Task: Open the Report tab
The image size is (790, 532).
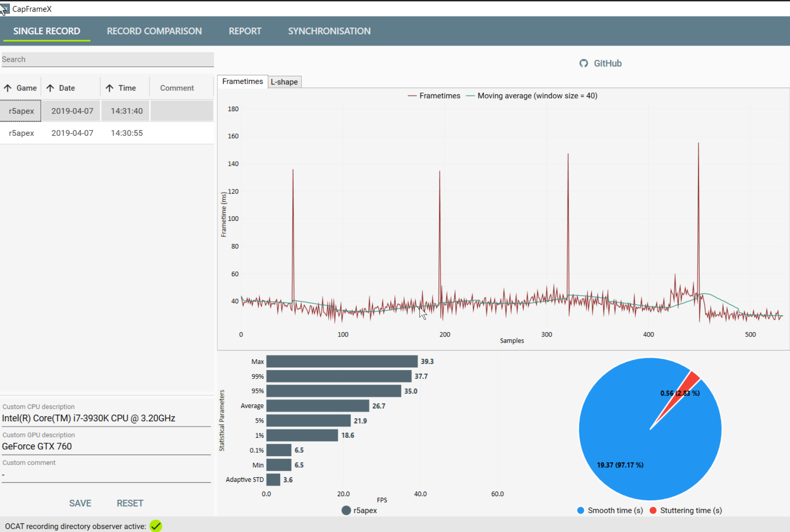Action: (245, 31)
